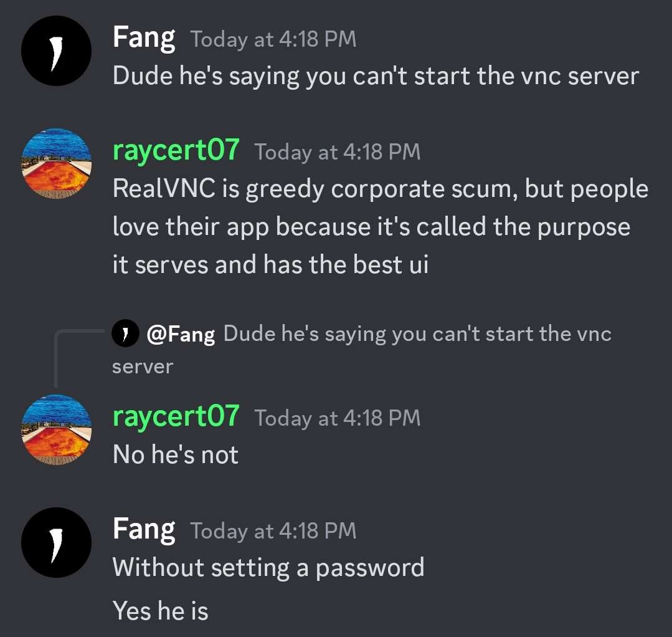Screen dimensions: 672x637
Task: Click raycert07's avatar beside "No he's not"
Action: point(56,430)
